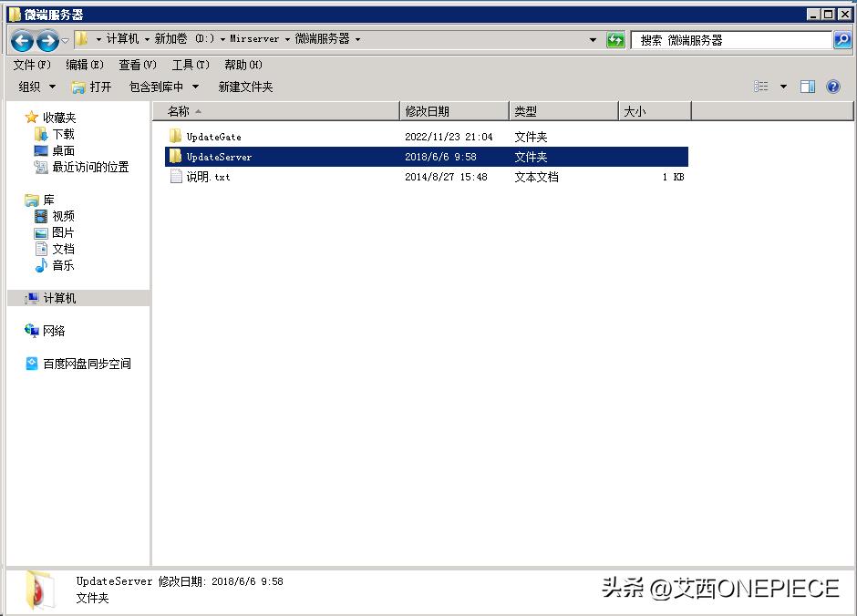
Task: Open the 说明.txt text file
Action: (208, 177)
